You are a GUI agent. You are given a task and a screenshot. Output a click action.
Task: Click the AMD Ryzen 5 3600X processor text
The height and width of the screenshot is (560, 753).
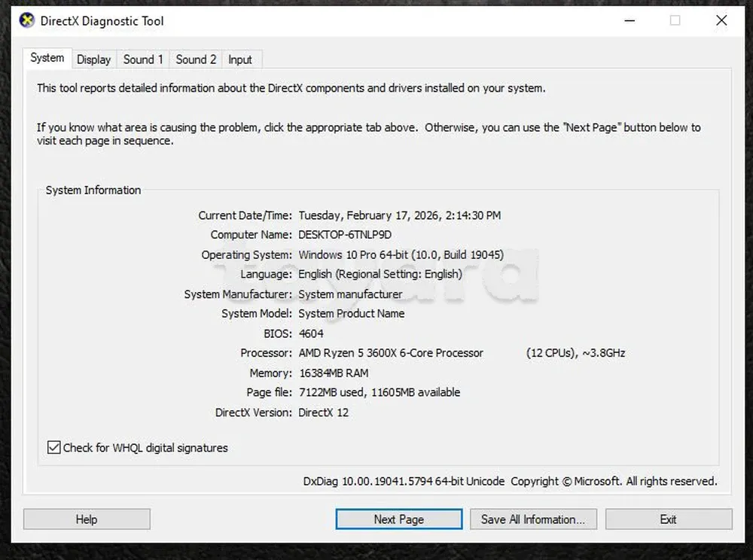click(x=391, y=353)
